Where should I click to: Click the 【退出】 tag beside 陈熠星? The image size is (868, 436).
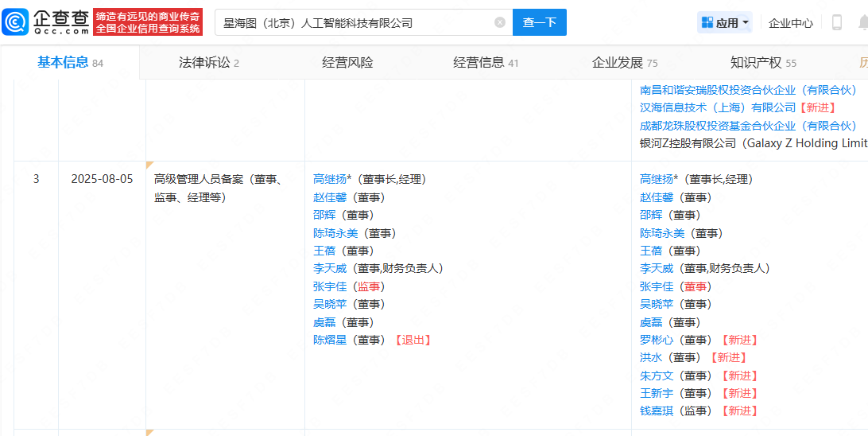412,341
